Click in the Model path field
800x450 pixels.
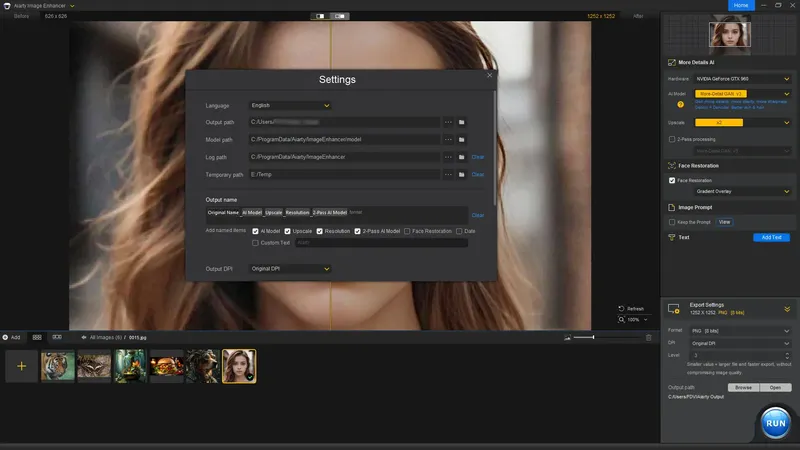(344, 140)
